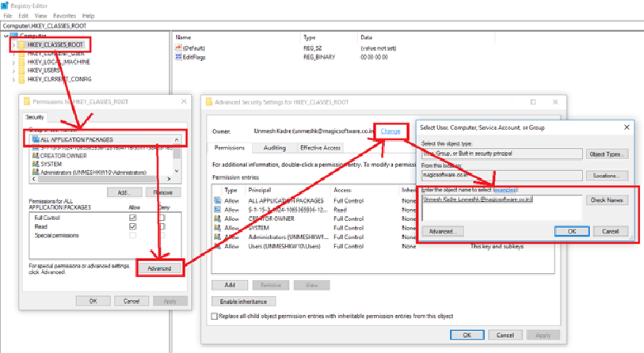Open the View menu
644x353 pixels.
(40, 16)
